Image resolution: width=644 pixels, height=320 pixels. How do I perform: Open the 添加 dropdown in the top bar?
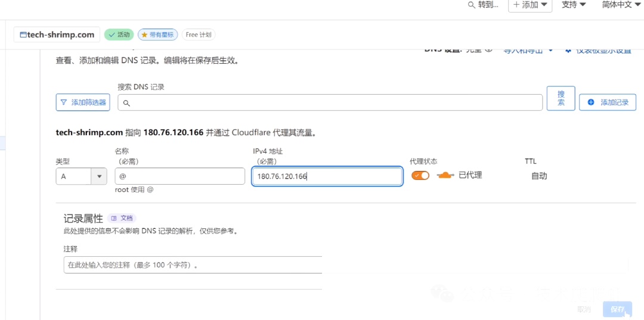click(x=530, y=5)
